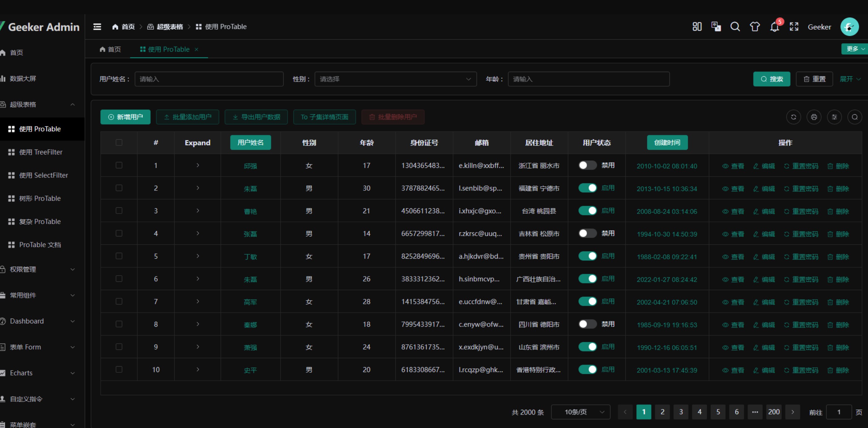Expand the Dashboard sidebar menu

click(x=42, y=321)
